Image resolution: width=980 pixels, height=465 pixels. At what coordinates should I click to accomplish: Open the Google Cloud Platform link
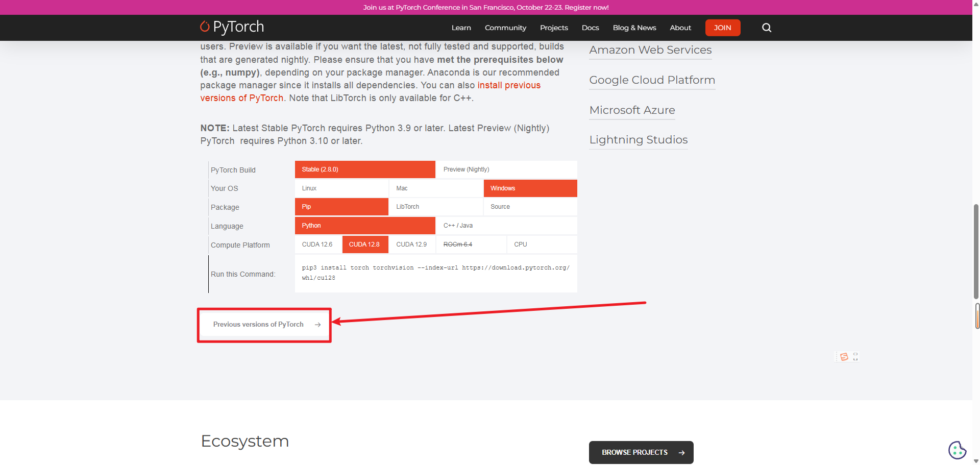click(x=652, y=80)
